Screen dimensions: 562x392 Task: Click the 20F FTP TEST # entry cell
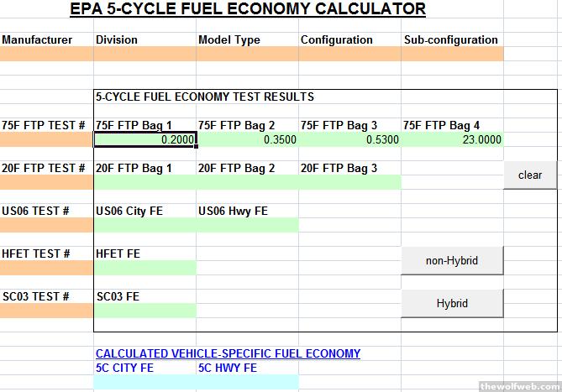pyautogui.click(x=46, y=183)
